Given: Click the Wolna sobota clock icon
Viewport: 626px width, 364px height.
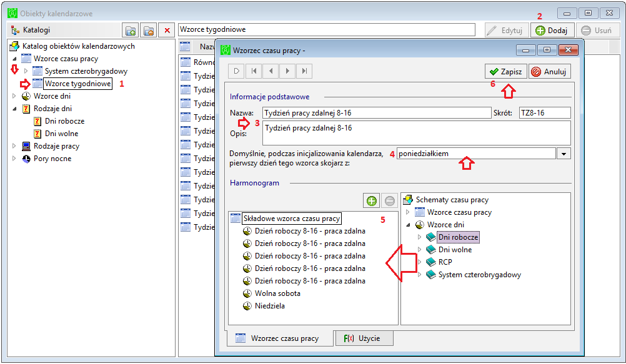Looking at the screenshot, I should pos(247,293).
